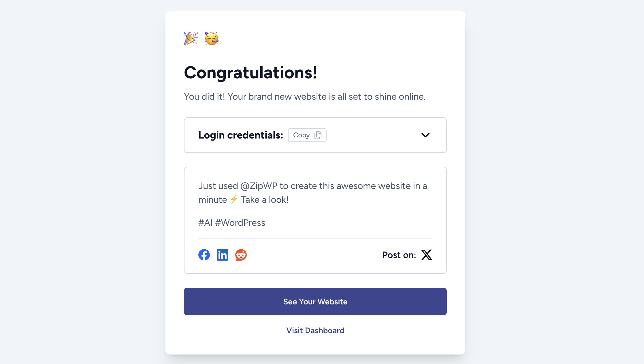Viewport: 644px width, 364px height.
Task: Click the @ZipWP mention in the message
Action: point(259,186)
